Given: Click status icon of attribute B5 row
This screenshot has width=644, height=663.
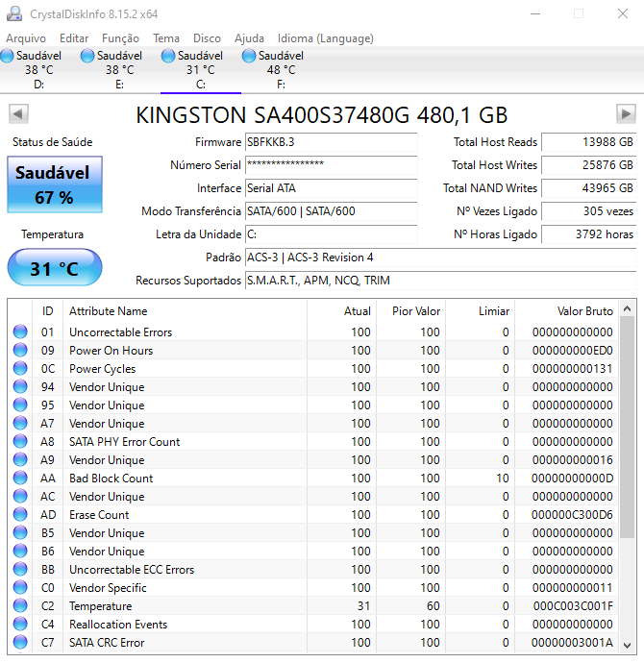Looking at the screenshot, I should click(x=20, y=532).
